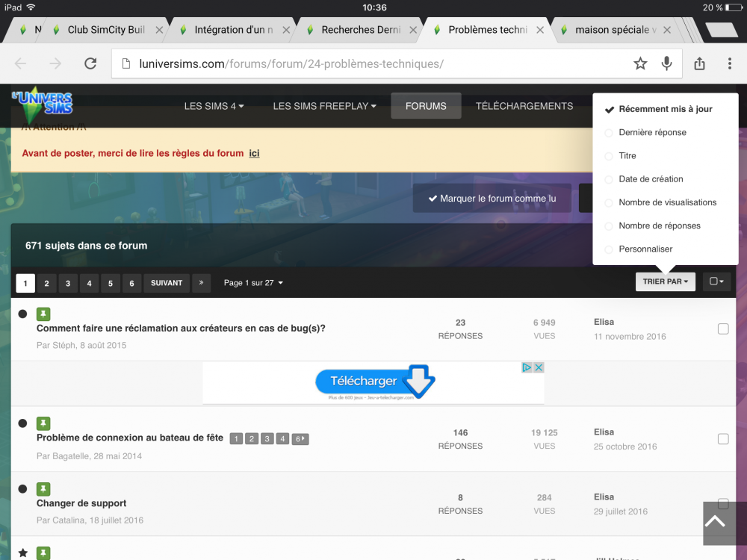
Task: Open TRIER PAR dropdown
Action: 665,281
